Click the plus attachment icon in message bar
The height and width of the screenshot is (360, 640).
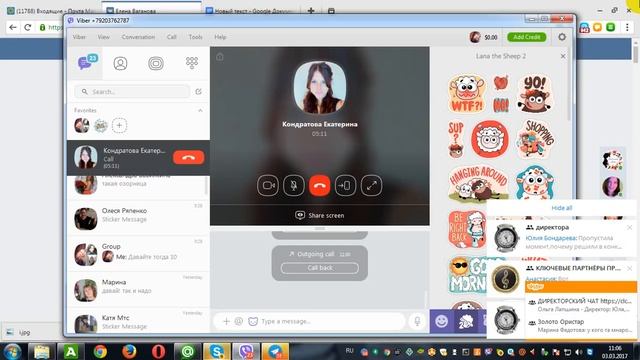226,321
